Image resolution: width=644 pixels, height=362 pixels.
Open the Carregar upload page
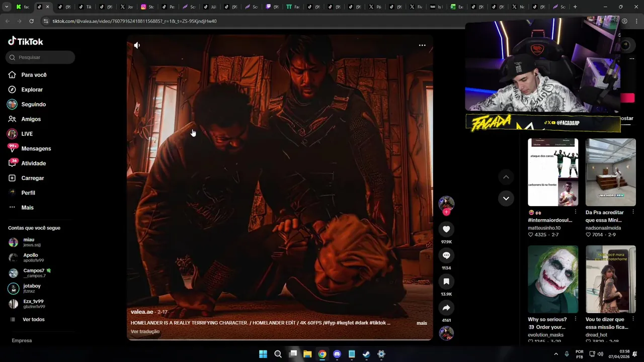pos(33,178)
